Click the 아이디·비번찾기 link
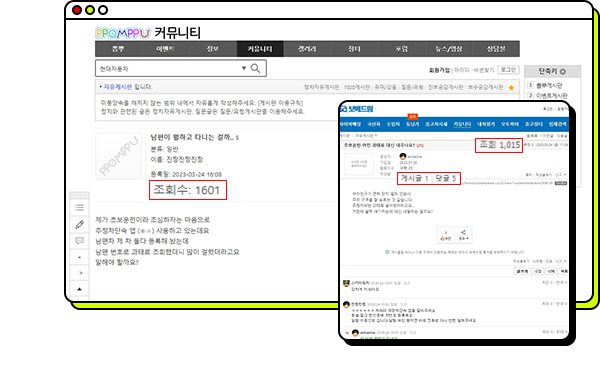 pyautogui.click(x=474, y=70)
